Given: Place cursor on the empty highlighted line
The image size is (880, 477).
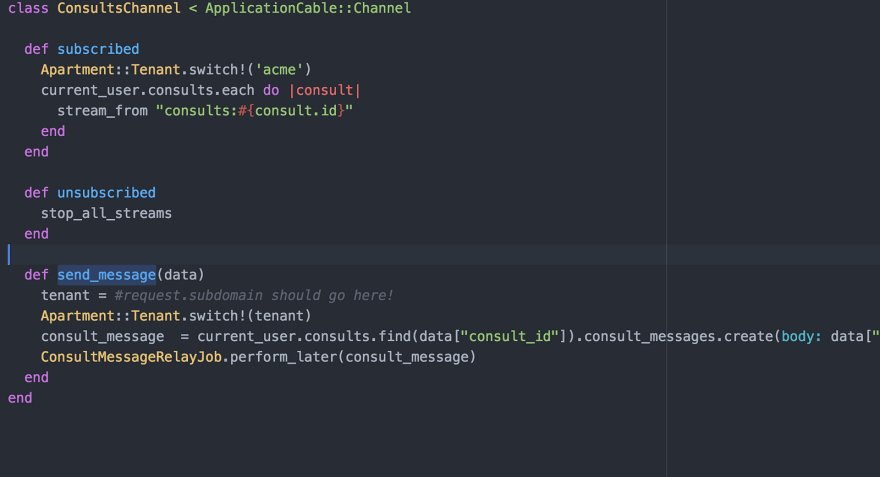Looking at the screenshot, I should pos(440,255).
